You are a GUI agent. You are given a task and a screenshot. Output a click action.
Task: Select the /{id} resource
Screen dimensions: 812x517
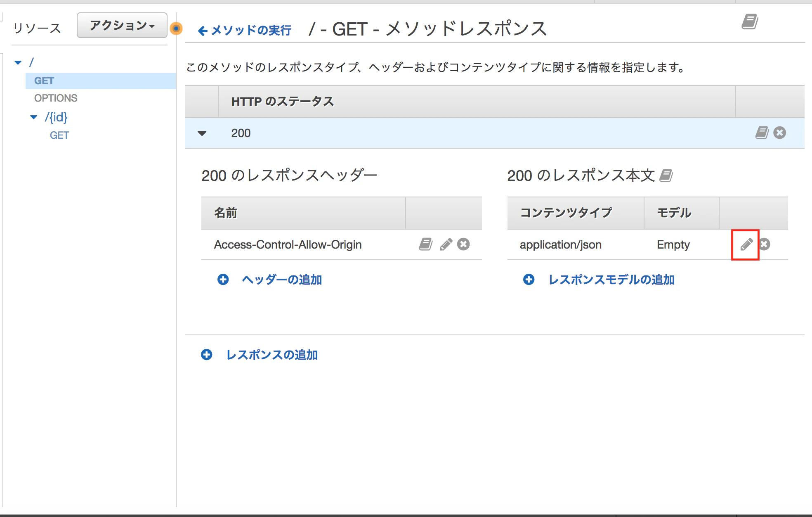[x=56, y=117]
